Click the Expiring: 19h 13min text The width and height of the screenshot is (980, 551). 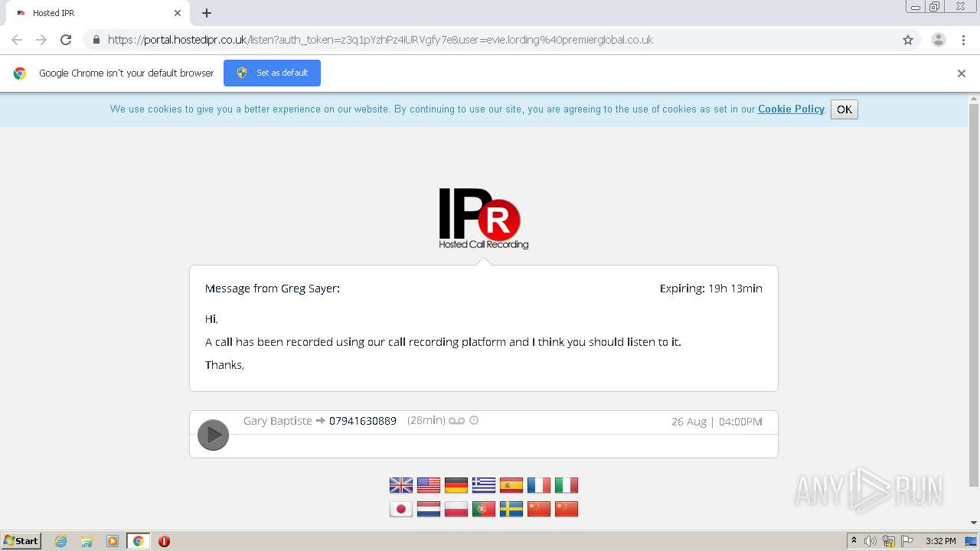pyautogui.click(x=711, y=289)
